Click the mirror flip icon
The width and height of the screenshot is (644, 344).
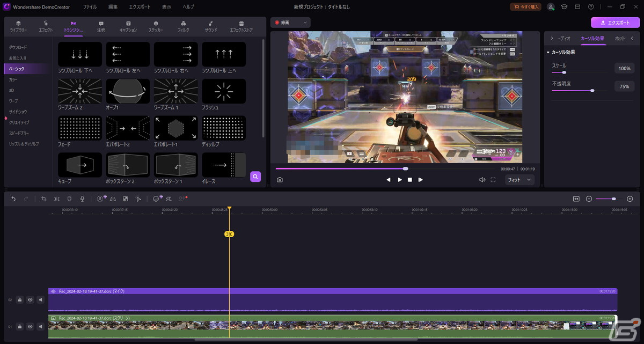pos(113,199)
